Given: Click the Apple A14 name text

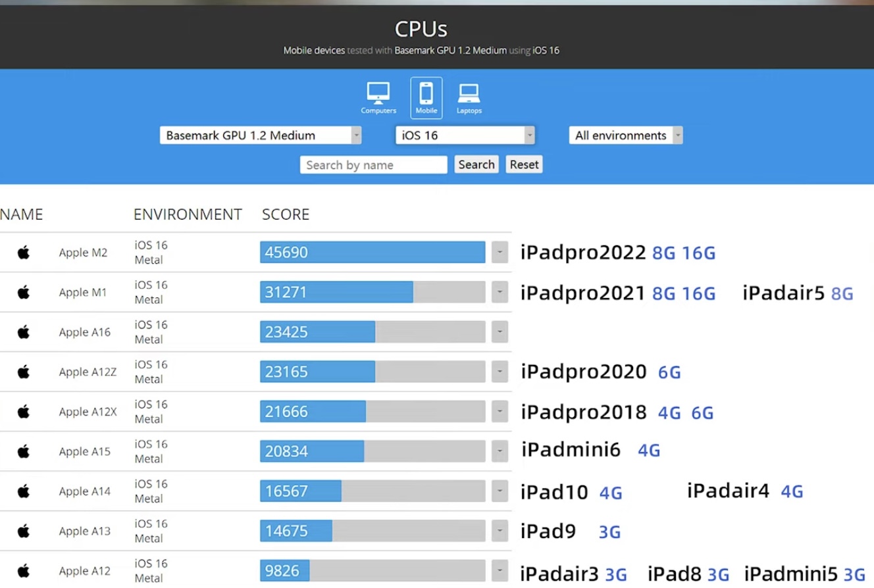Looking at the screenshot, I should point(85,491).
